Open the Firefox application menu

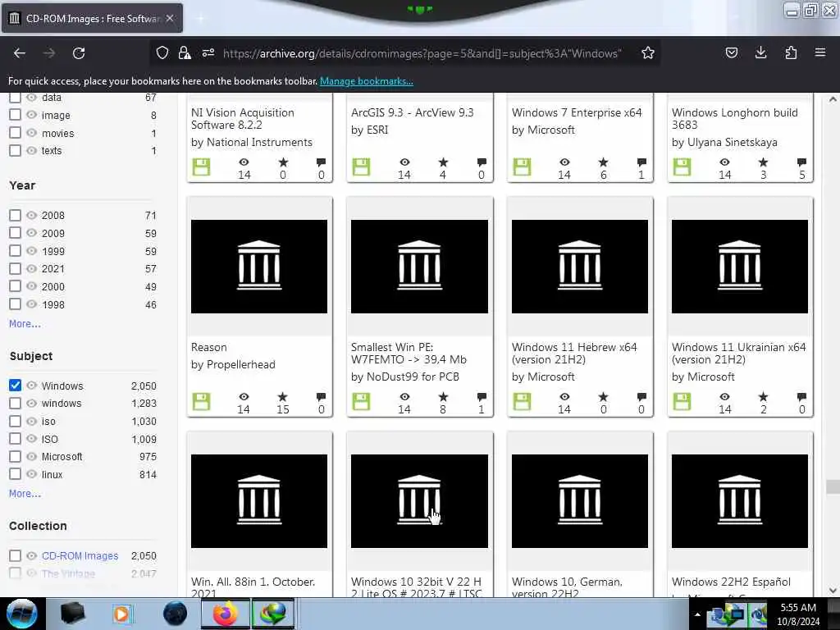pos(820,53)
